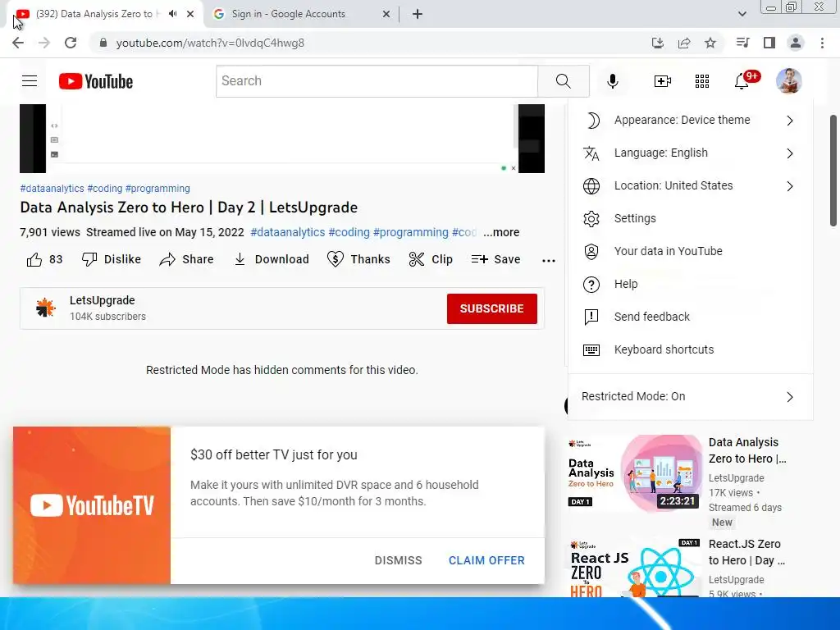Open the #programming hashtag above the title
The height and width of the screenshot is (630, 840).
[x=157, y=189]
